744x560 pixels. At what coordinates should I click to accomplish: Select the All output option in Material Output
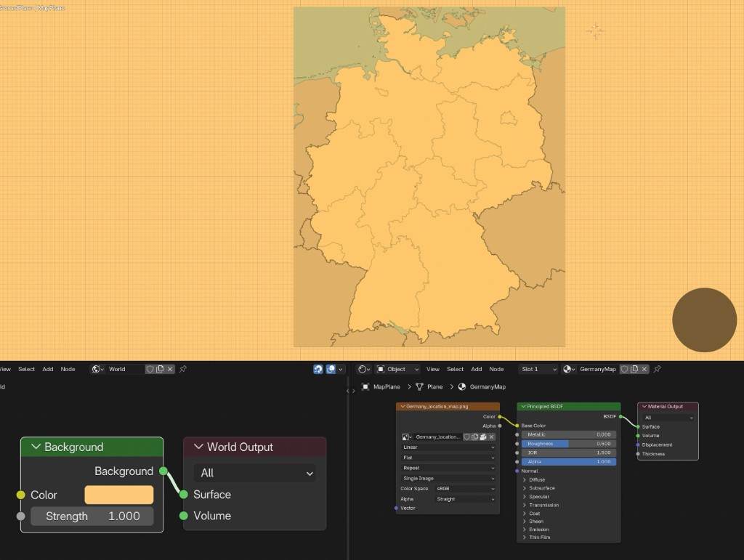pos(666,418)
